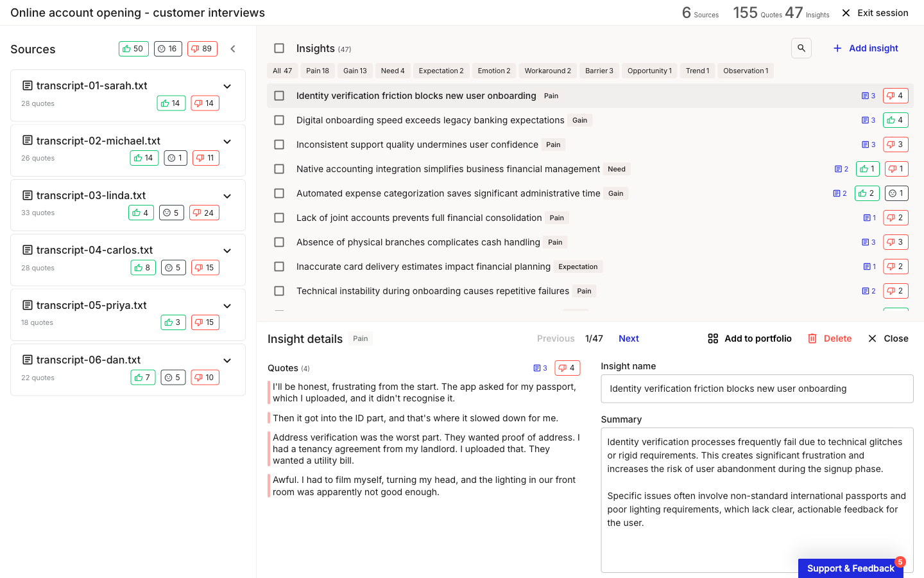Expand transcript-04-carlos.txt source
Viewport: 924px width, 578px height.
pyautogui.click(x=227, y=250)
